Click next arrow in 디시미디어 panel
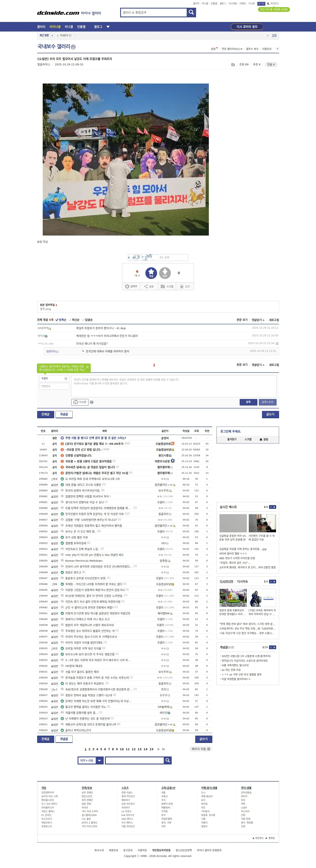Viewport: 316px width, 868px height. click(x=275, y=581)
